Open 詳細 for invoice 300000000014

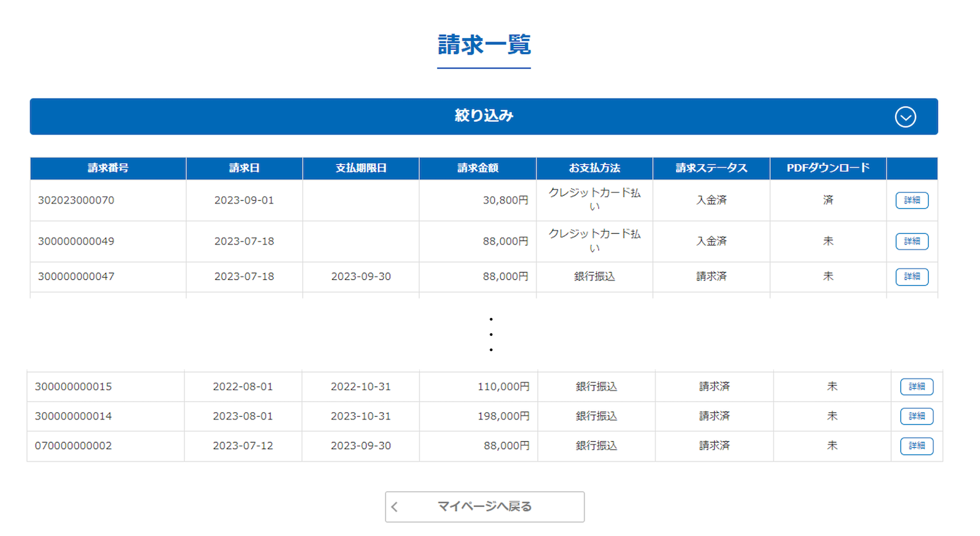point(916,416)
